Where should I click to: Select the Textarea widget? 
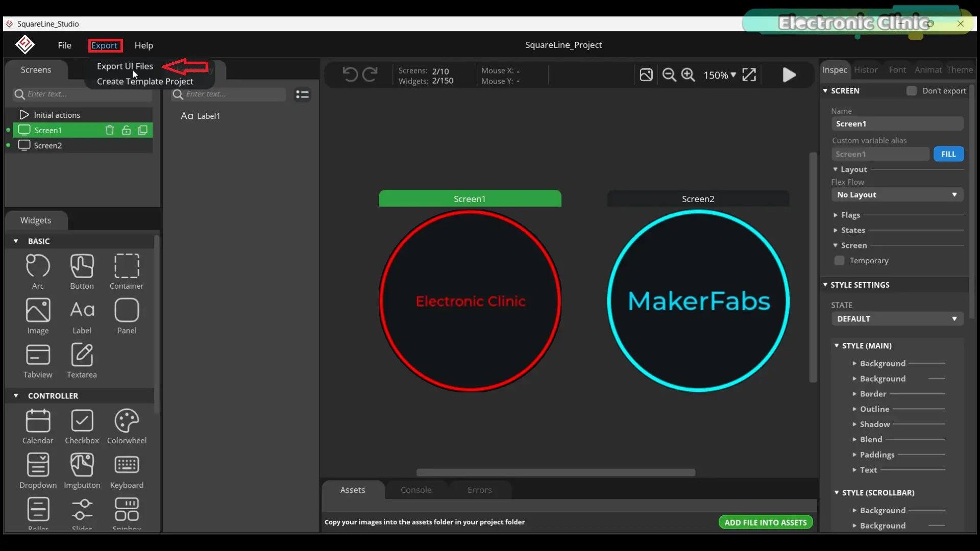(x=82, y=361)
